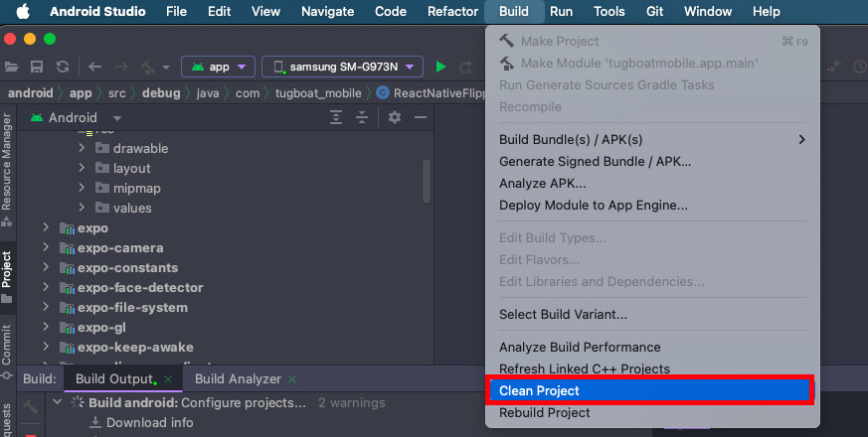Select Refresh Linked C++ Projects
The height and width of the screenshot is (437, 868).
(x=652, y=368)
